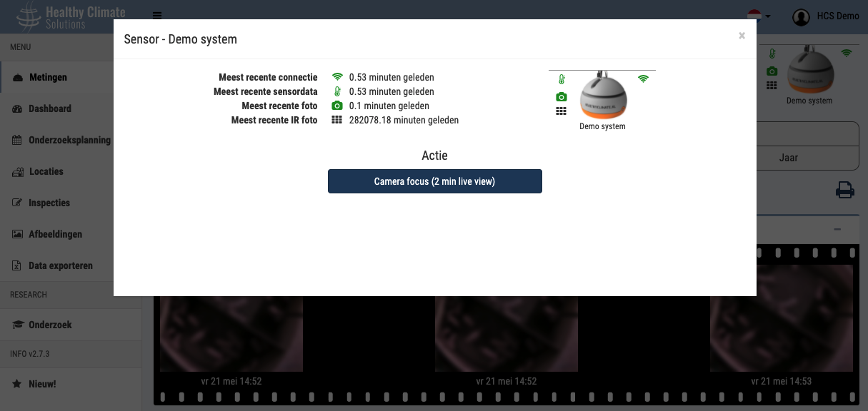Click the printer icon
Screen dimensions: 868x411
(x=845, y=190)
